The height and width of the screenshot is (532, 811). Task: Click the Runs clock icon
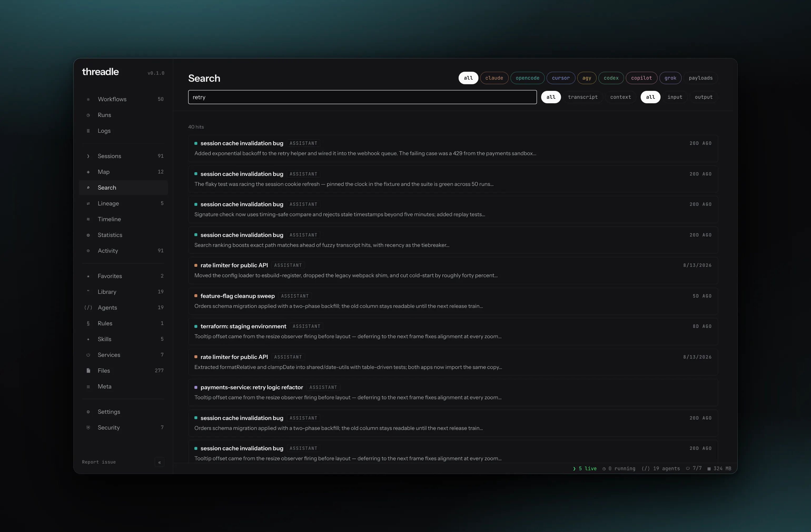[88, 115]
